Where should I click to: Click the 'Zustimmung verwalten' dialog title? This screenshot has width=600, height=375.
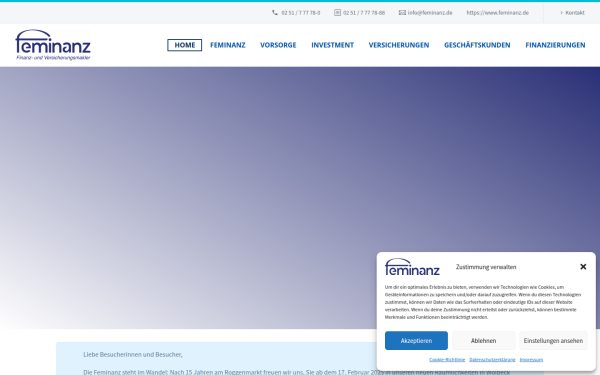(x=486, y=267)
